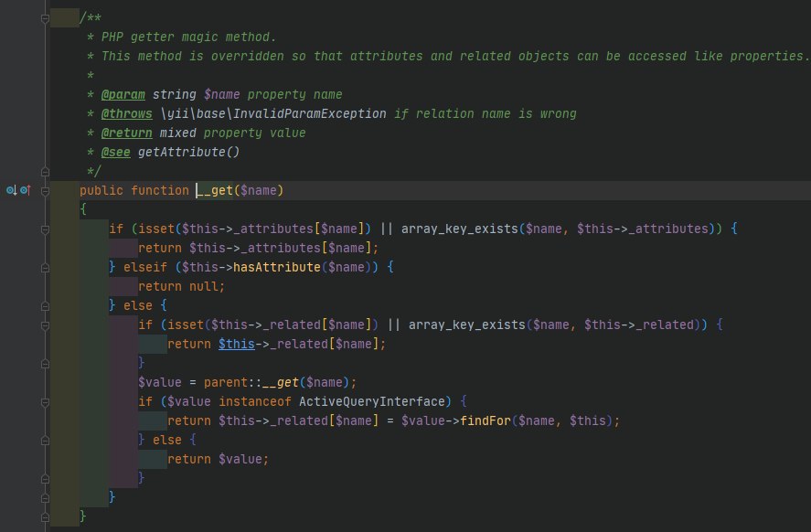Place cursor on __get in function declaration

coord(215,191)
